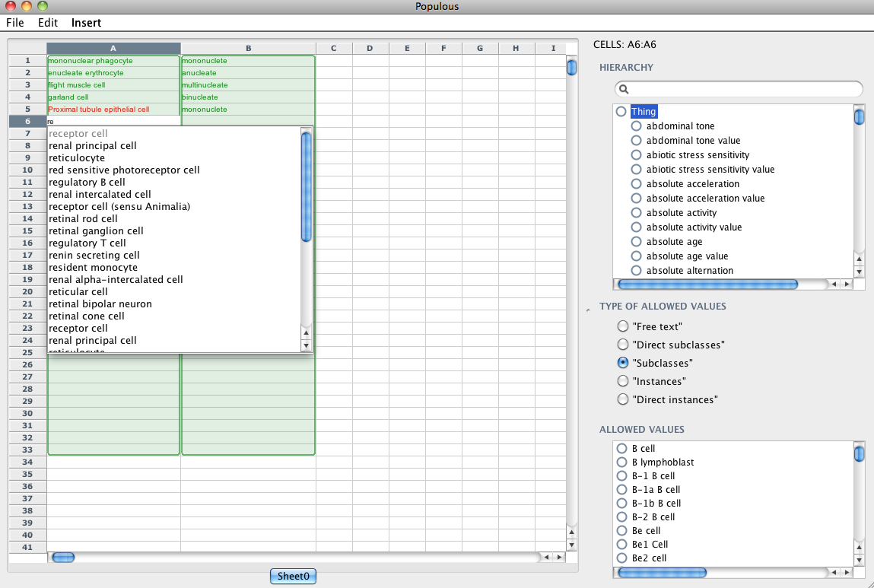Screen dimensions: 874x588
Task: Click the hierarchy search magnifier icon
Action: click(625, 89)
